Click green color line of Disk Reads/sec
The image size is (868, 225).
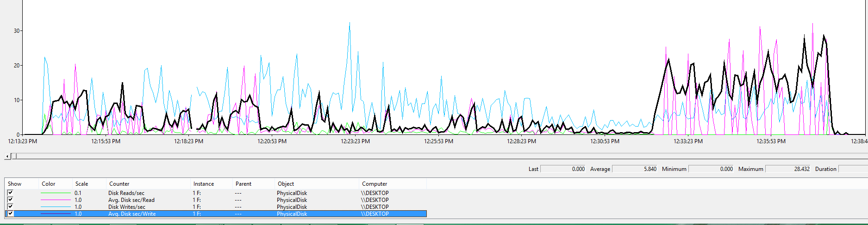point(55,193)
